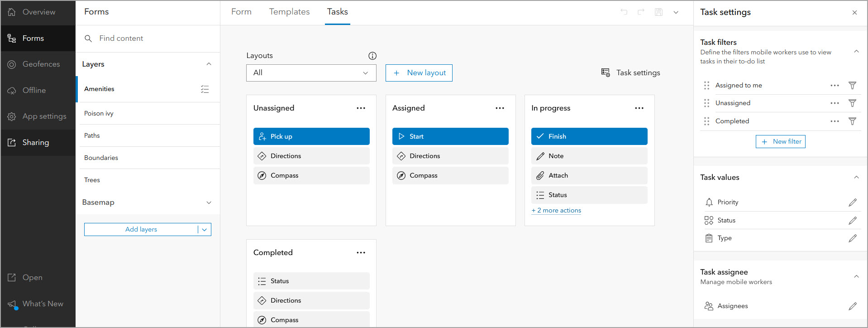
Task: Select the Poison ivy layer
Action: [x=99, y=113]
